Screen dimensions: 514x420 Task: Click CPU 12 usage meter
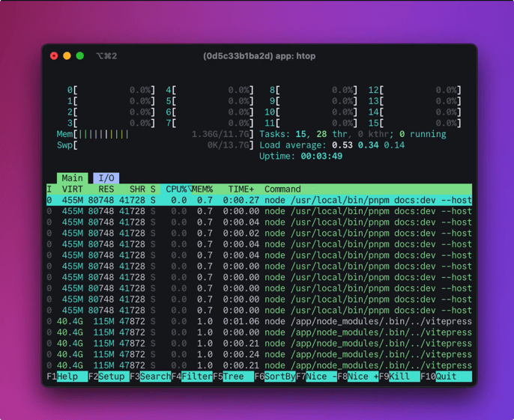pyautogui.click(x=414, y=90)
